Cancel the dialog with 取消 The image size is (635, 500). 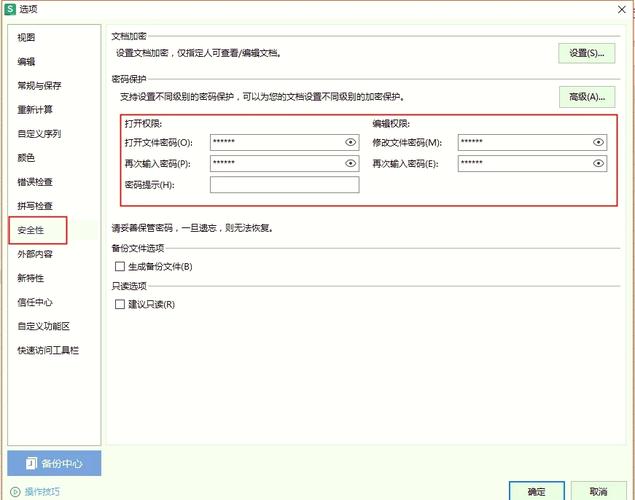click(599, 491)
